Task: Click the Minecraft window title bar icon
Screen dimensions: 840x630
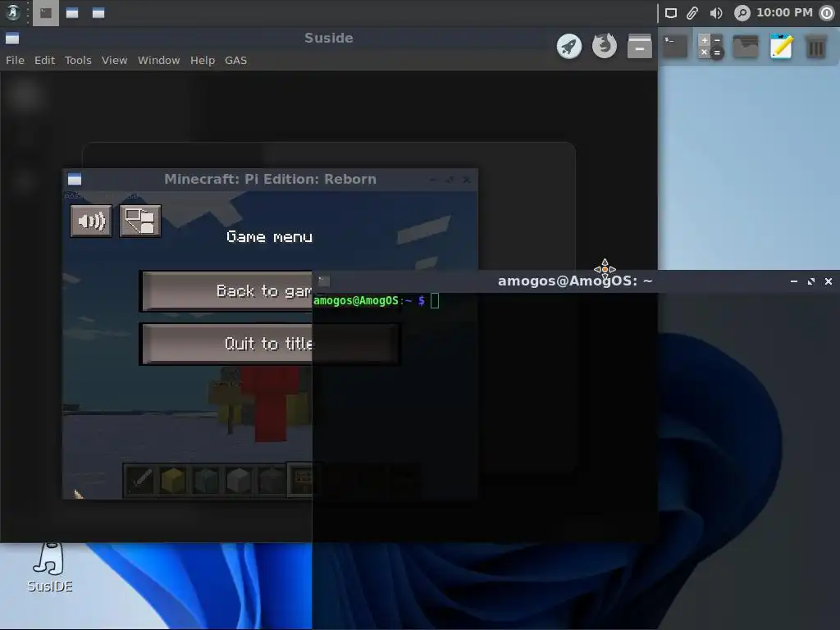Action: (75, 180)
